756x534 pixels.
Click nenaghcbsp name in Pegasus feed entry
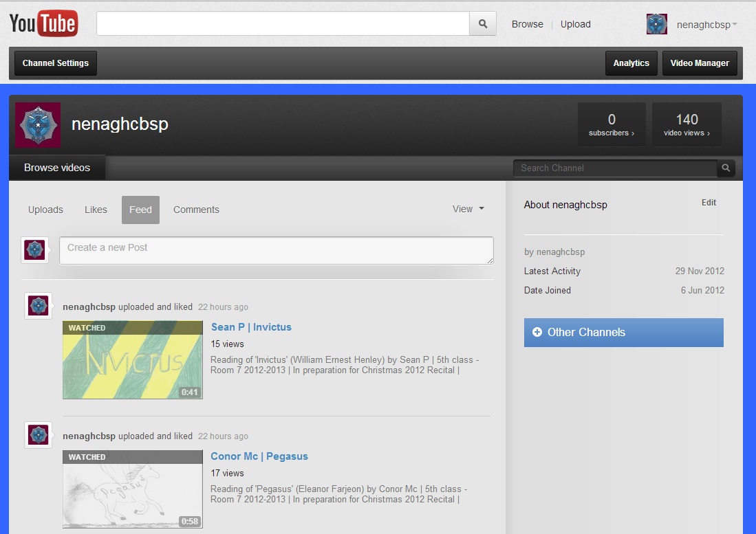89,436
